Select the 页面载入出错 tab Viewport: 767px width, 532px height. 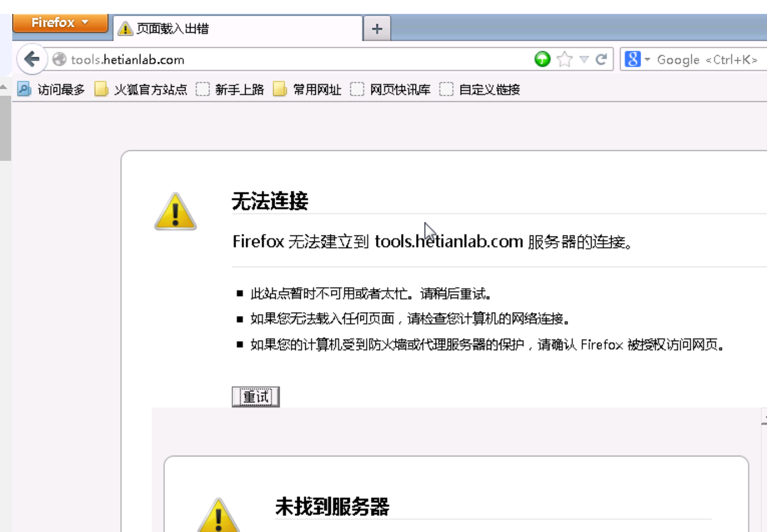click(x=238, y=28)
